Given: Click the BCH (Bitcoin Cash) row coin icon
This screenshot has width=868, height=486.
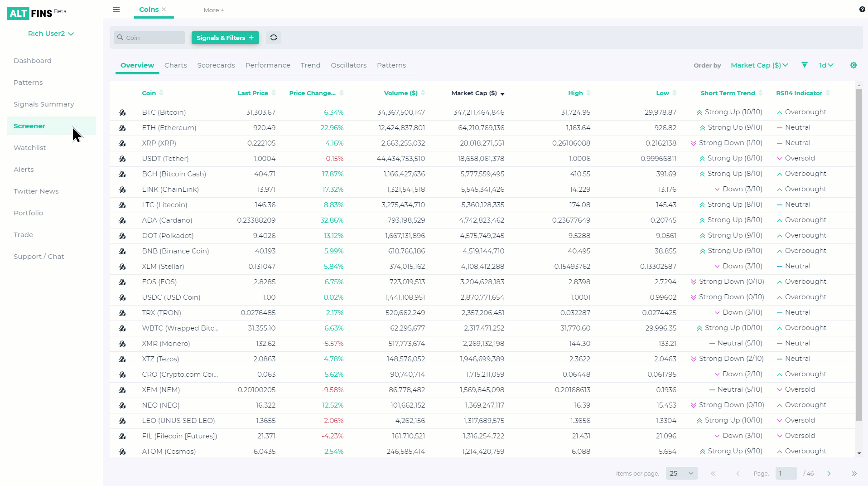Looking at the screenshot, I should pos(122,174).
